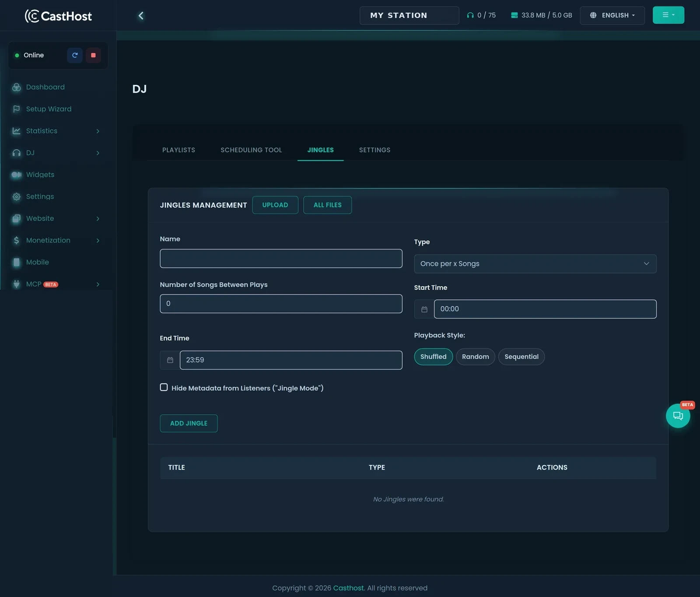Click the Start Time calendar icon

click(424, 309)
